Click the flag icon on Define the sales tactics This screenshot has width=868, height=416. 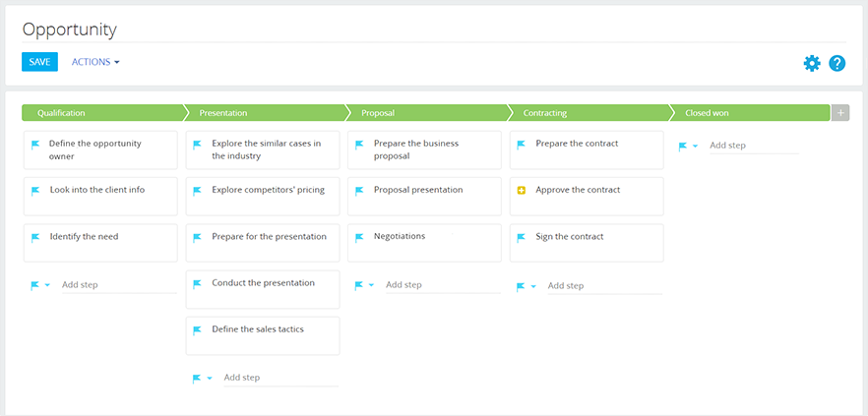point(197,330)
